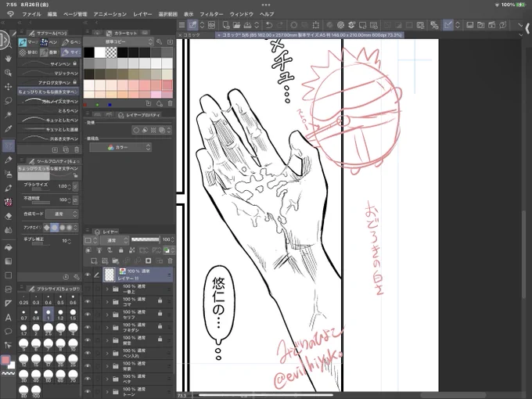Create new layer folder icon
The width and height of the screenshot is (532, 399).
point(115,261)
